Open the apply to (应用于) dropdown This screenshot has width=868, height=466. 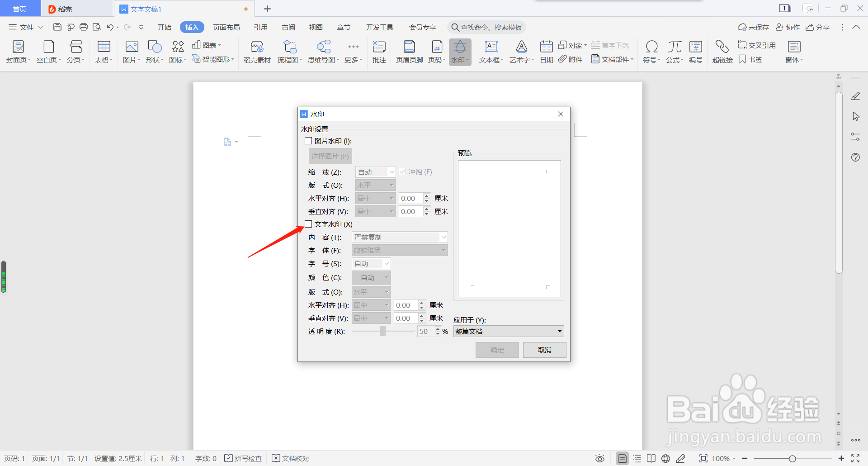509,331
